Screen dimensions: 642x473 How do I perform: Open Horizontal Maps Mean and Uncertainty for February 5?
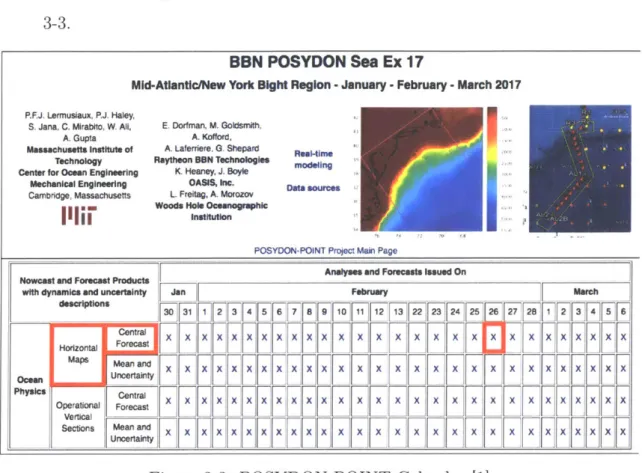pyautogui.click(x=264, y=369)
